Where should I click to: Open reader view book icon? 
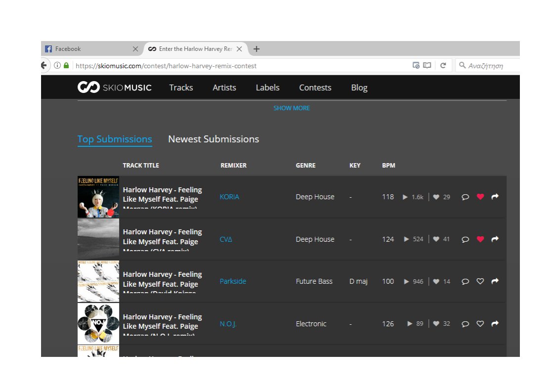tap(427, 65)
